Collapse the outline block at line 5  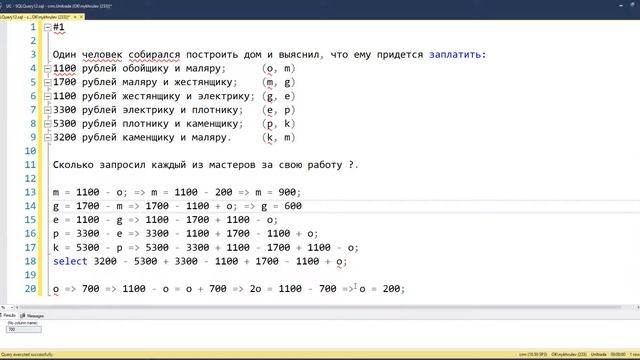click(47, 82)
